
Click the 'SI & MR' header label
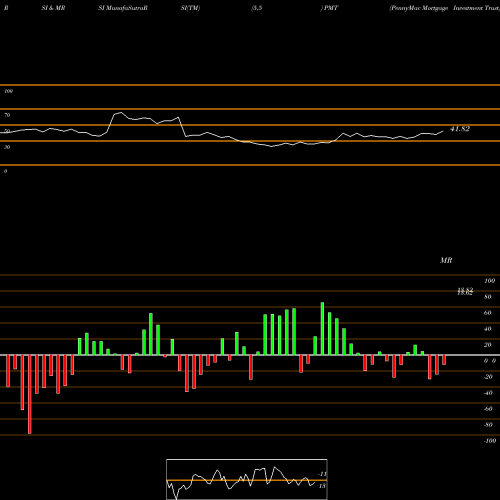click(x=53, y=8)
